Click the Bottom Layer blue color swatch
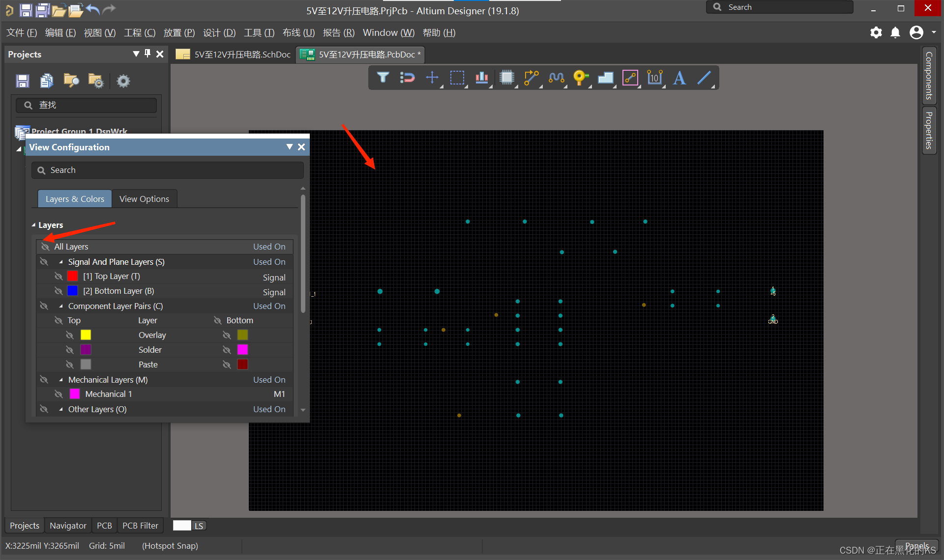The height and width of the screenshot is (560, 944). (73, 291)
